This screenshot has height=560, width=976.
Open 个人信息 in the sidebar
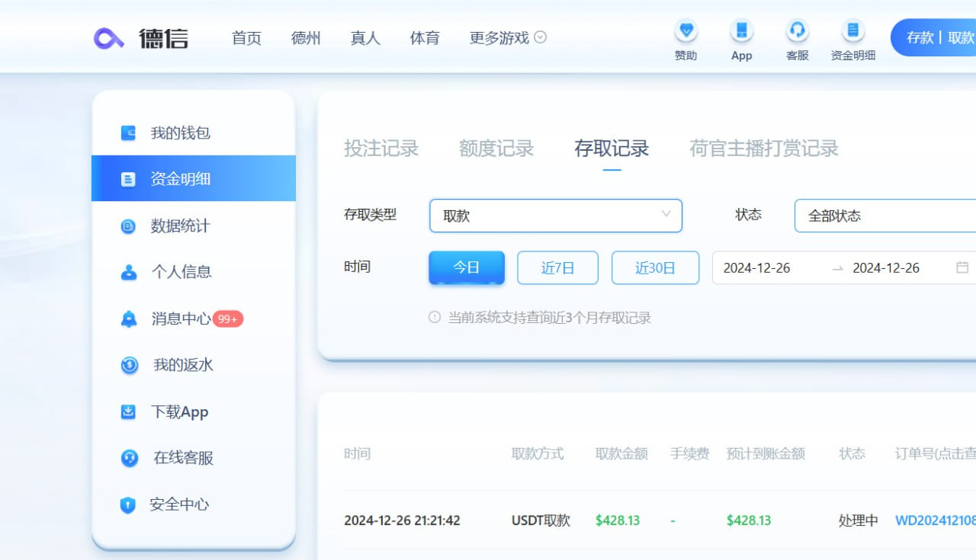click(x=194, y=272)
